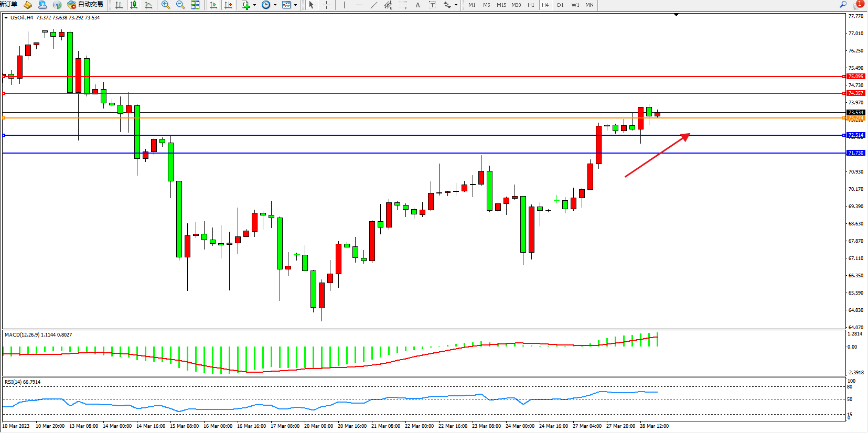Screen dimensions: 868x433
Task: Click the chart shift triangle marker at the chart's top
Action: [676, 15]
